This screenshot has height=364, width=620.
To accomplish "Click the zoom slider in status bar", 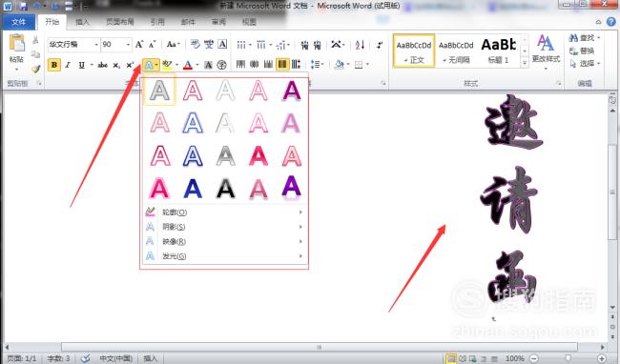I will (568, 358).
